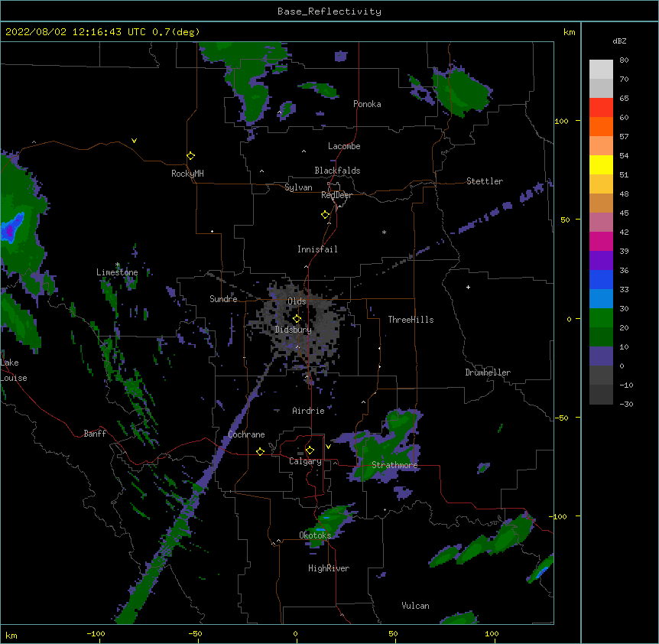This screenshot has height=644, width=659.
Task: Click the Calgary city label
Action: point(305,461)
